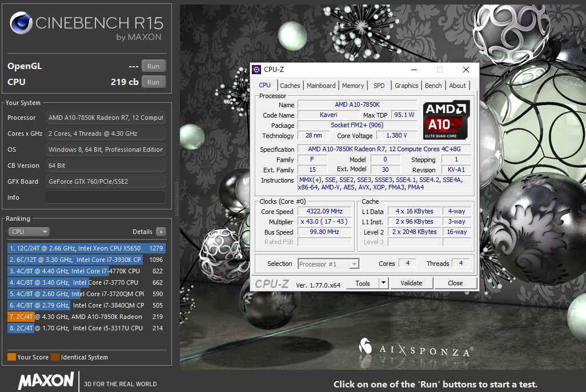586x392 pixels.
Task: Click the L1 Inst. 2 x 96 KBytes value
Action: [415, 221]
